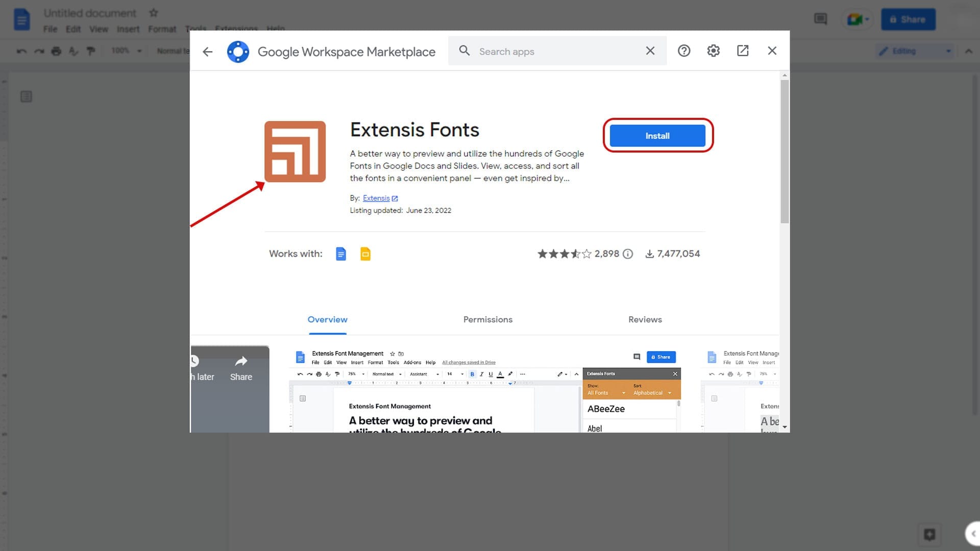Screen dimensions: 980x551
Task: Expand the side panel arrow in Docs
Action: (973, 534)
